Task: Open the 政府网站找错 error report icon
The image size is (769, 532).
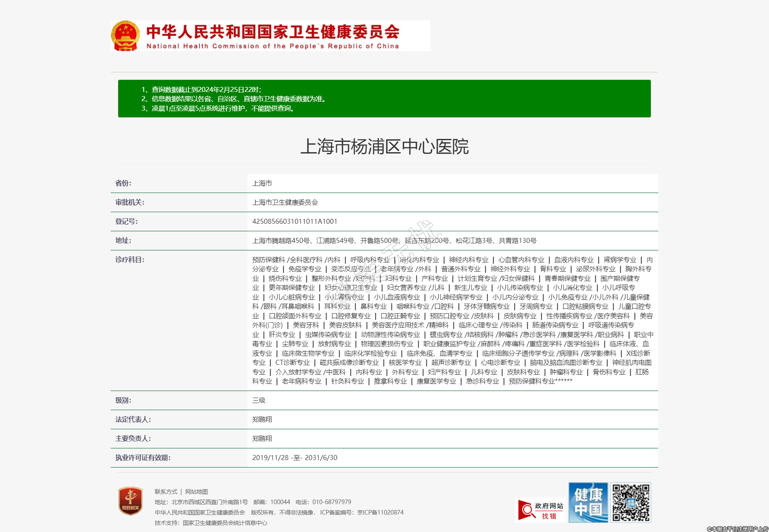Action: tap(541, 510)
